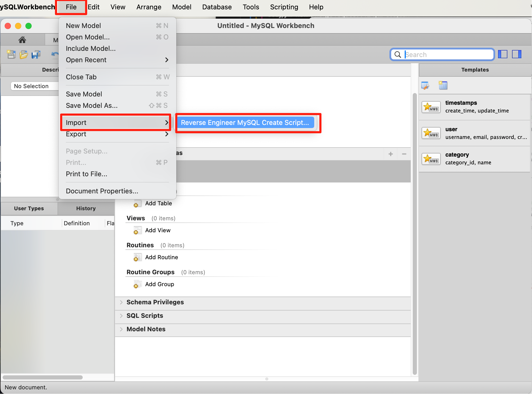Click the Add View link
This screenshot has height=394, width=532.
158,230
